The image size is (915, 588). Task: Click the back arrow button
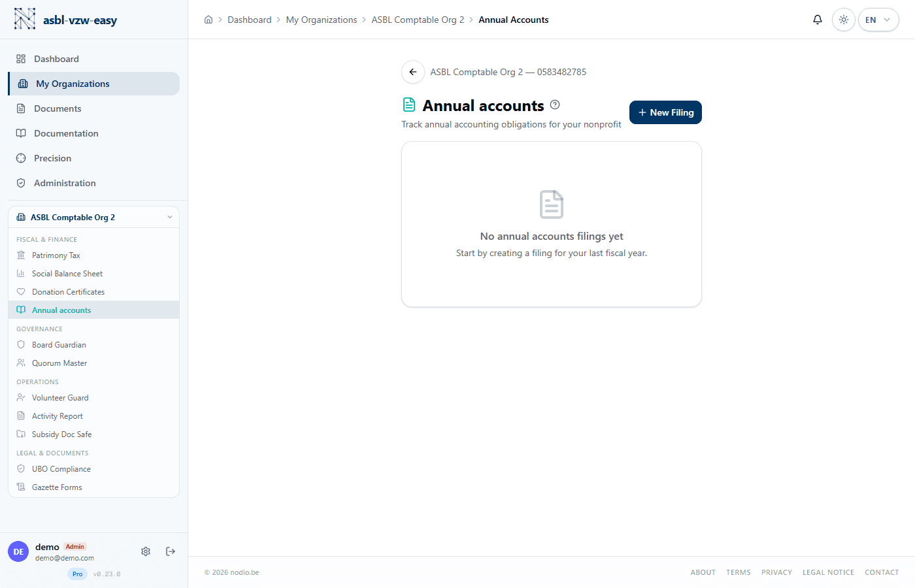click(x=413, y=72)
